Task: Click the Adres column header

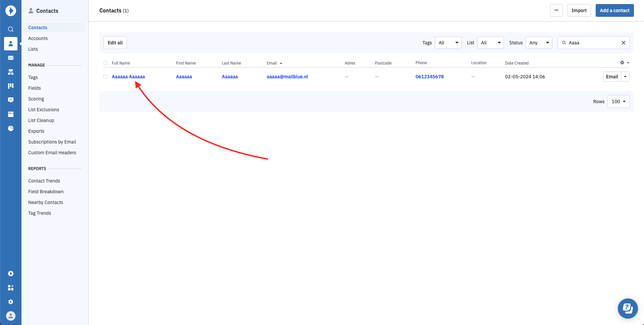Action: [x=350, y=63]
